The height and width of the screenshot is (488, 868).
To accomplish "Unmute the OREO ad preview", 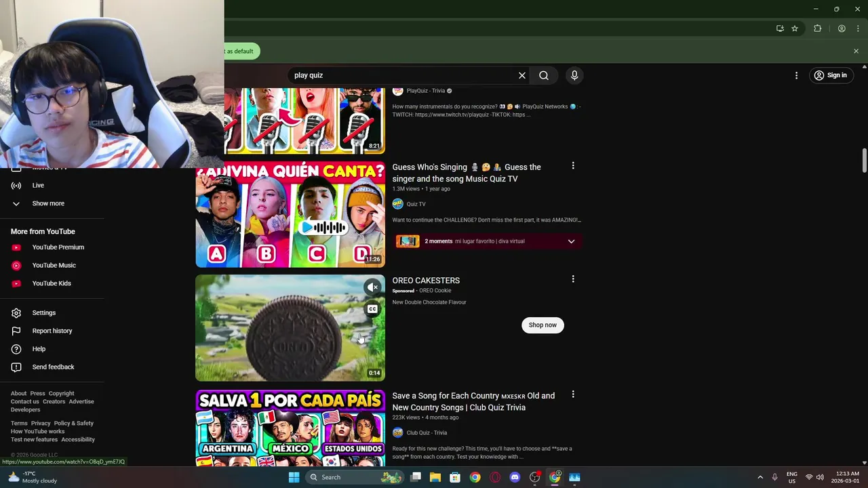I will 372,287.
